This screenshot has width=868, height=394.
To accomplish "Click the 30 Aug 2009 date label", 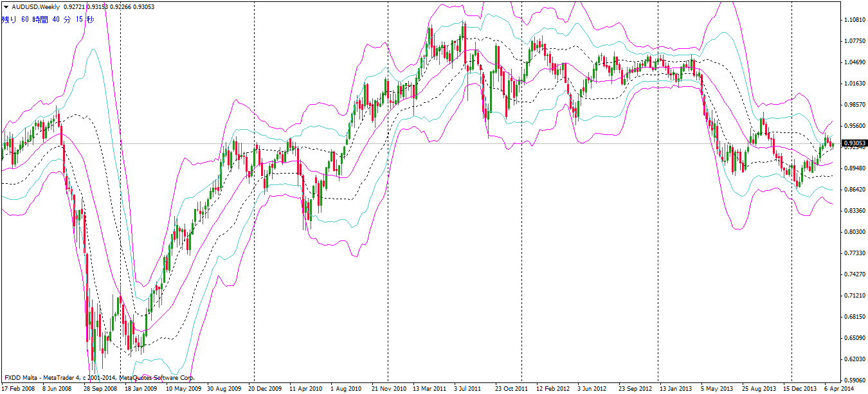I will pyautogui.click(x=224, y=389).
